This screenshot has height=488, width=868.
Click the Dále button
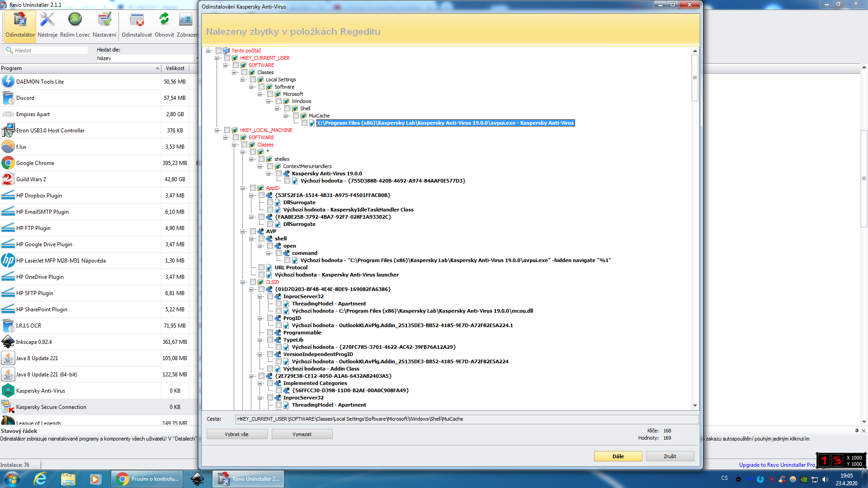point(618,456)
